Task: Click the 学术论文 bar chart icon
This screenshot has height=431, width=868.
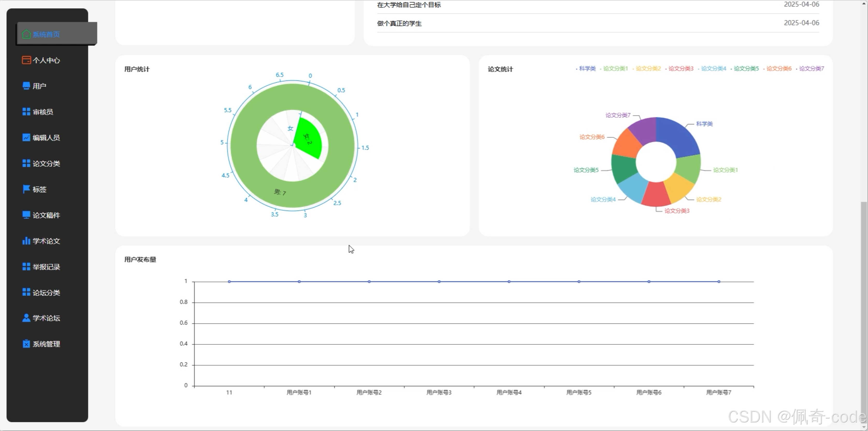Action: tap(26, 241)
